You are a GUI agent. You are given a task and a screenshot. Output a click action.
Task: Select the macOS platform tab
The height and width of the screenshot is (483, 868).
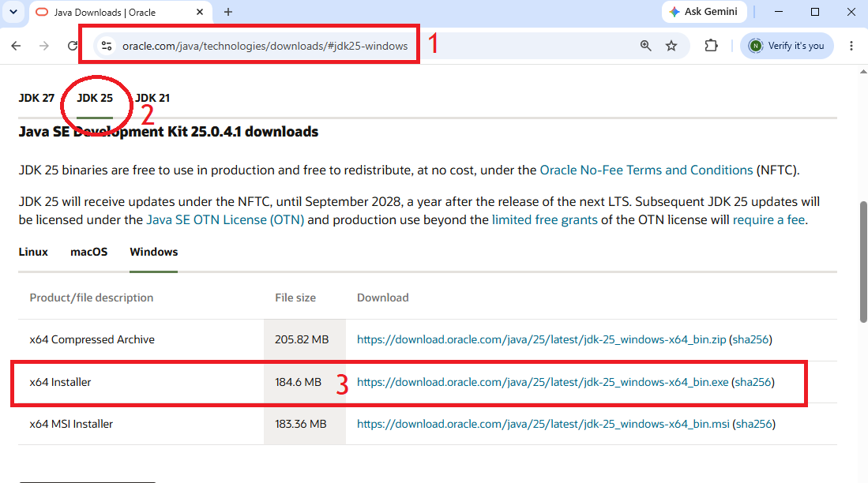coord(88,252)
